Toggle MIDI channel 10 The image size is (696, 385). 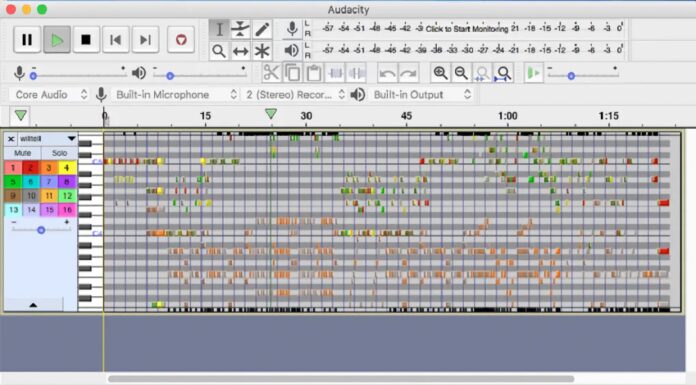pos(31,196)
